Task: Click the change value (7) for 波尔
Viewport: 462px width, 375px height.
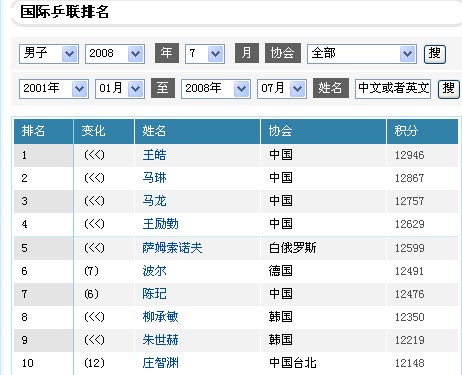Action: (x=91, y=271)
